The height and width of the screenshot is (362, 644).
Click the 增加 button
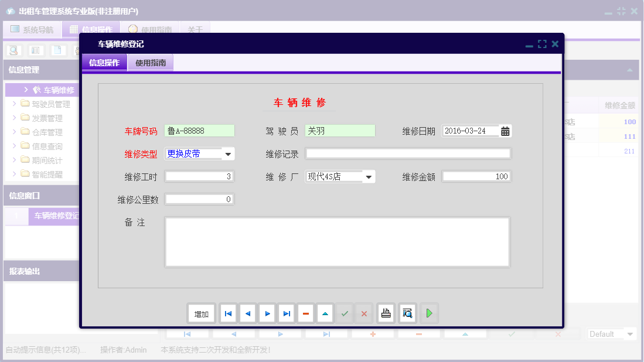point(201,313)
